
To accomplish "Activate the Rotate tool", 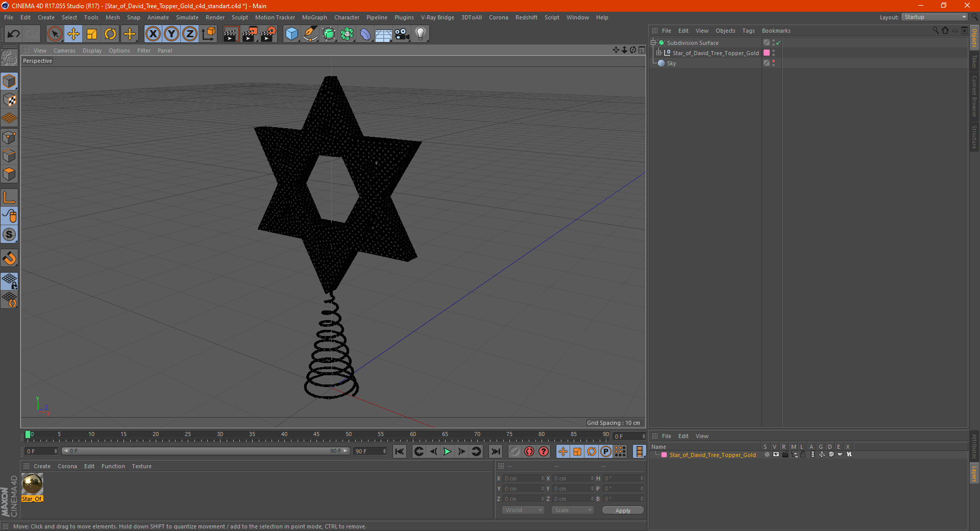I will [x=110, y=34].
